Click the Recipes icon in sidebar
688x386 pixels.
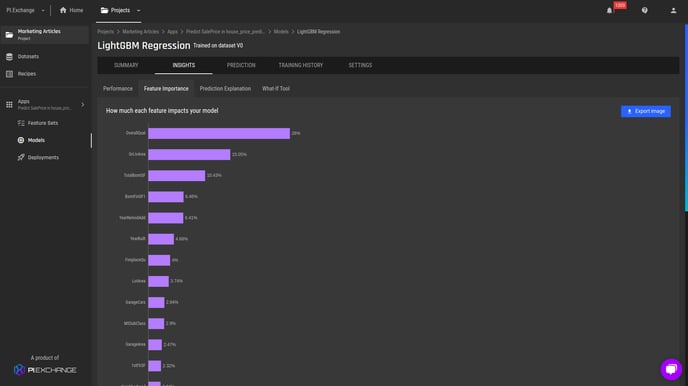tap(9, 74)
